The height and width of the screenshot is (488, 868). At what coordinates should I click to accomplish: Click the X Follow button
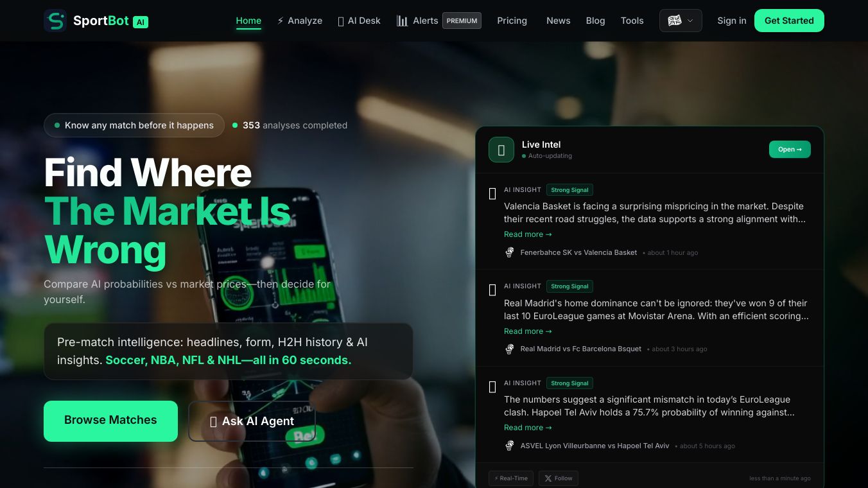point(558,478)
